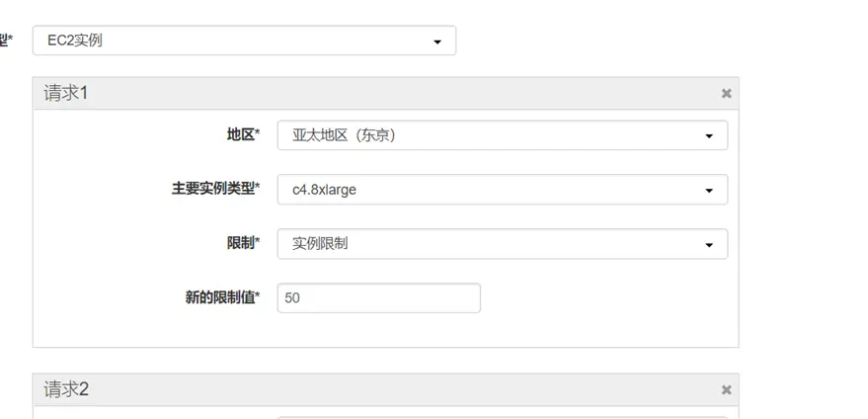Click the 新的限制值* field label
Screen dimensions: 868x419
coord(222,297)
